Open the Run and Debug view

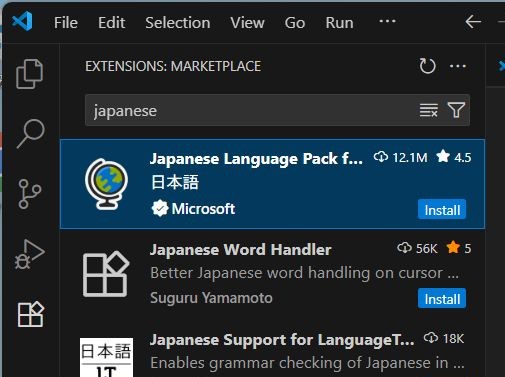tap(29, 254)
